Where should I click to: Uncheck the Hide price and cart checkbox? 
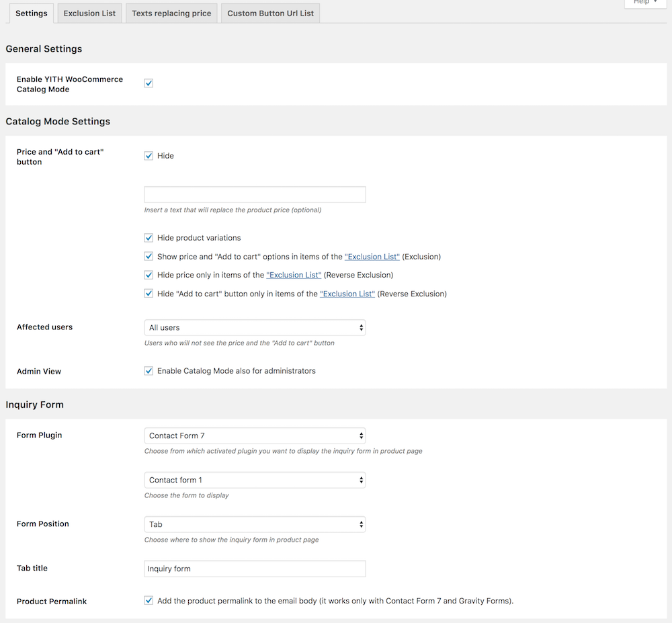tap(149, 155)
